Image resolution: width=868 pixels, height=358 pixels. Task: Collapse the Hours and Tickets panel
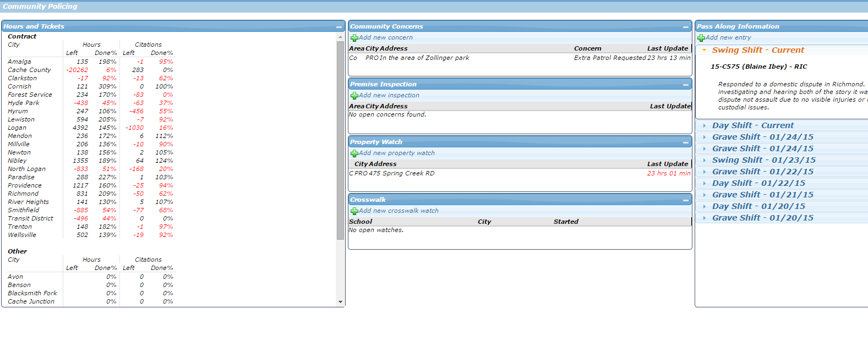tap(339, 27)
